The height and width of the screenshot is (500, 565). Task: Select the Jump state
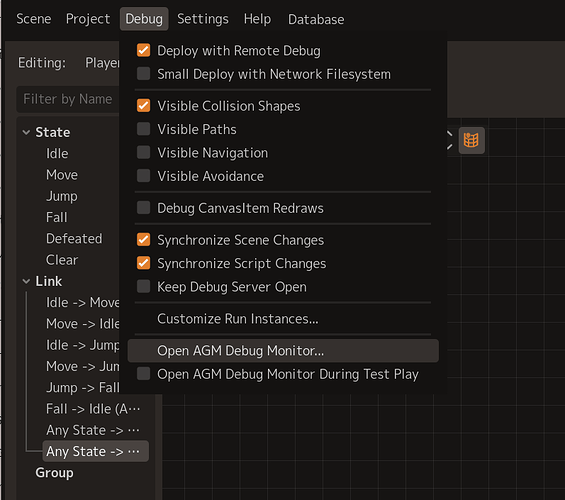point(62,196)
